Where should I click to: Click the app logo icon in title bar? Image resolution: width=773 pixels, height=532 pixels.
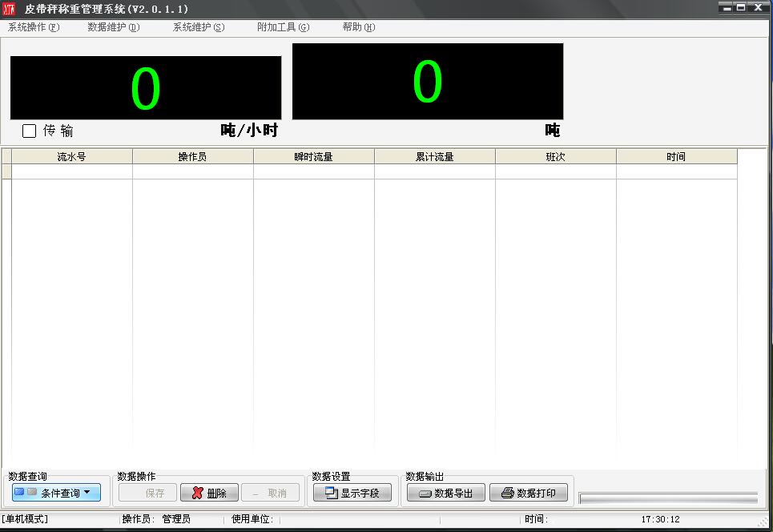tap(10, 9)
